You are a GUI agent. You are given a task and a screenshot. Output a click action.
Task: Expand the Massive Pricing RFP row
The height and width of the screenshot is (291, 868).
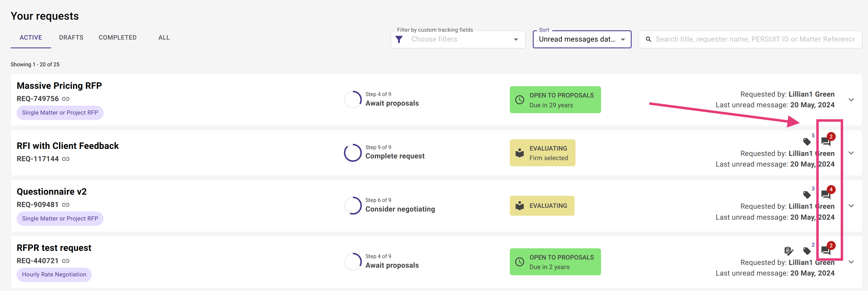[851, 100]
